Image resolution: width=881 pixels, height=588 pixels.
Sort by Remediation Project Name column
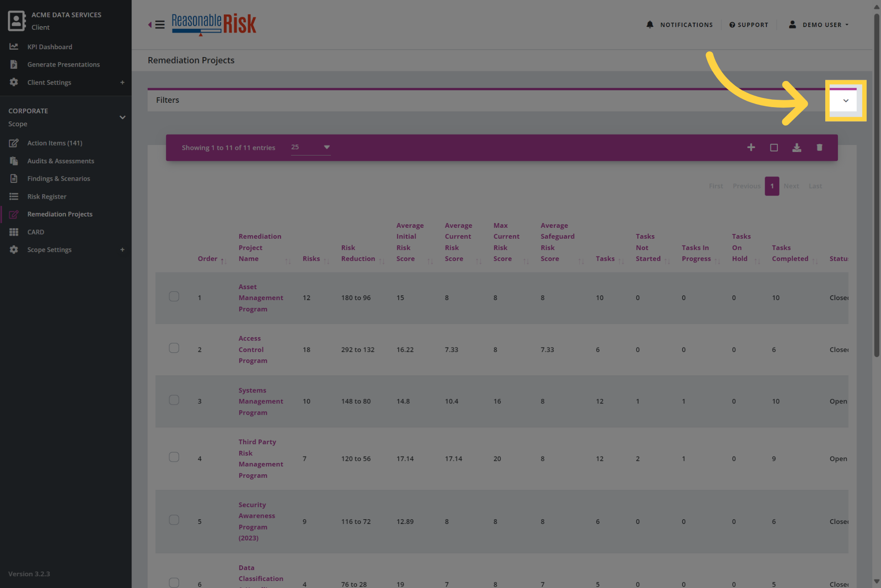(x=264, y=247)
